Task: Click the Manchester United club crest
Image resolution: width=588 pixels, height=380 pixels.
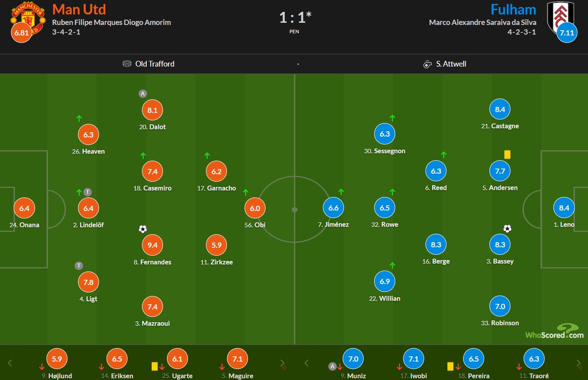Action: point(28,18)
